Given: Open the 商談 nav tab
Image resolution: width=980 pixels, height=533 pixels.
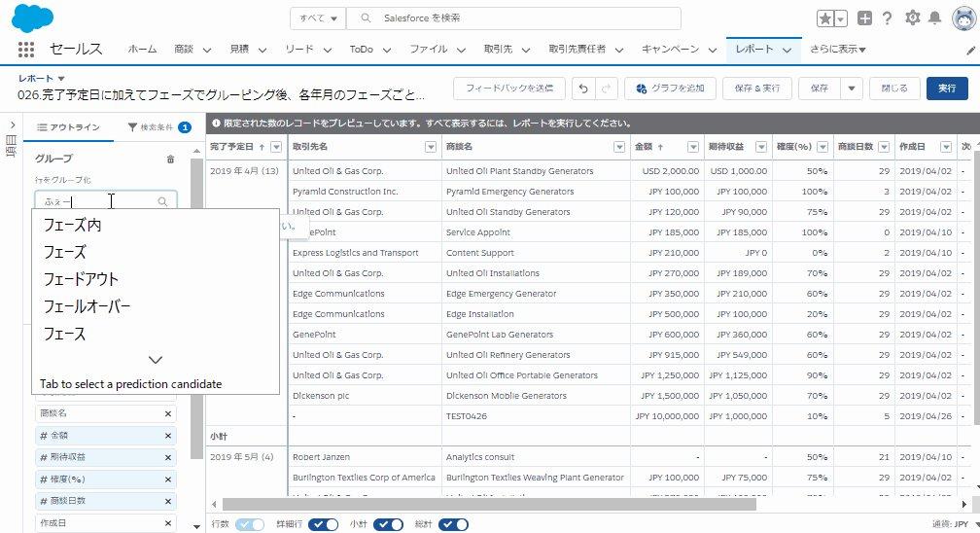Looking at the screenshot, I should coord(184,50).
